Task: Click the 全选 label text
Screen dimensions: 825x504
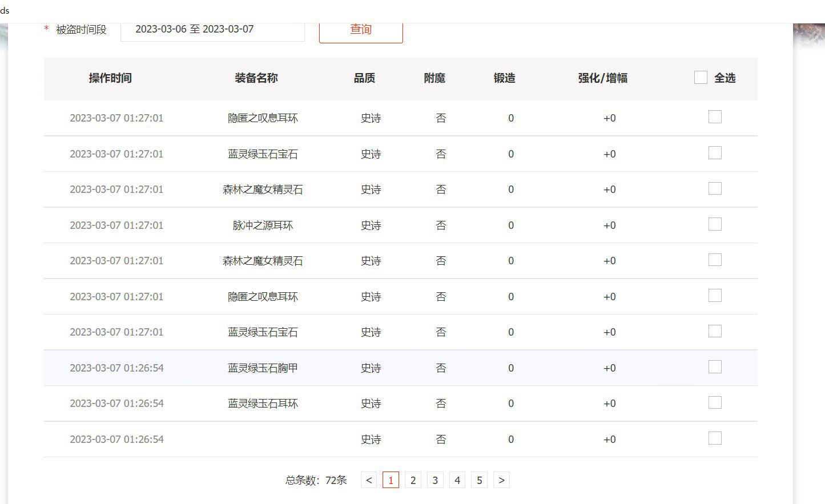Action: [x=725, y=78]
